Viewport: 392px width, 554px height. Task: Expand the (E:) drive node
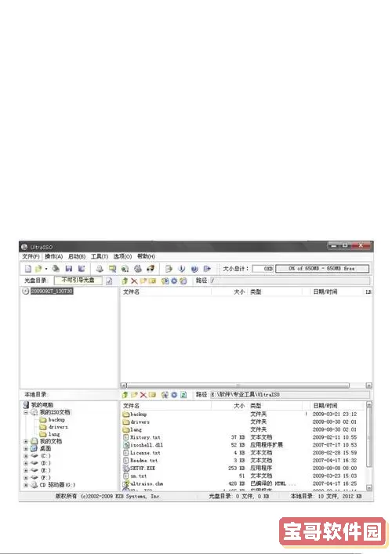click(x=25, y=470)
